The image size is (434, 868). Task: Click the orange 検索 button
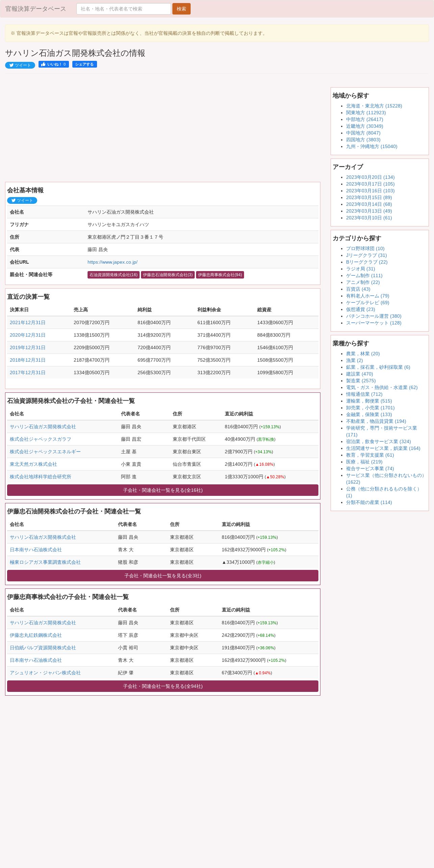[x=182, y=9]
